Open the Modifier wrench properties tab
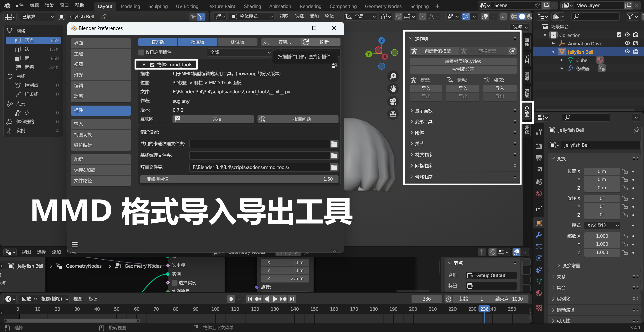The image size is (644, 332). click(x=539, y=235)
